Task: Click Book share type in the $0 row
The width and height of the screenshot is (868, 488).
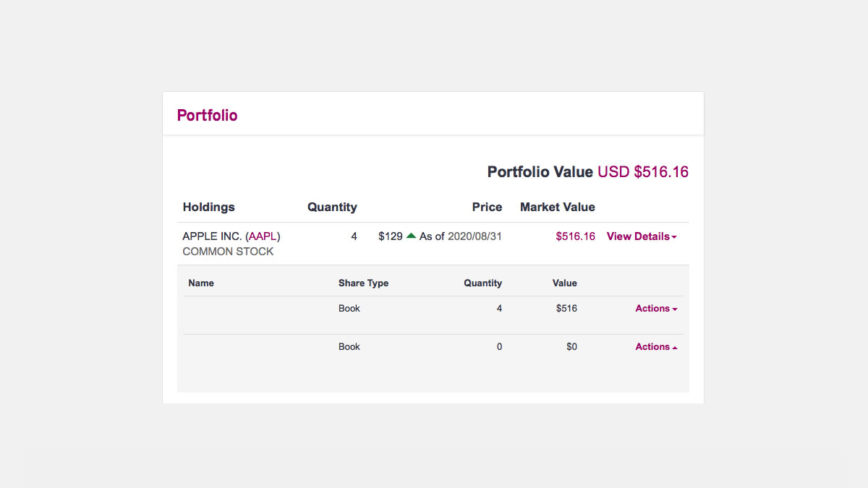Action: 349,347
